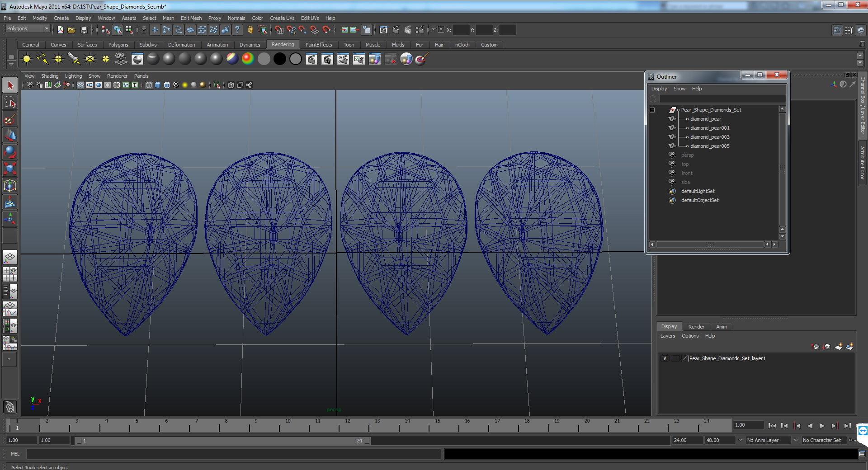Switch to four view layout
The width and height of the screenshot is (868, 470).
coord(10,274)
